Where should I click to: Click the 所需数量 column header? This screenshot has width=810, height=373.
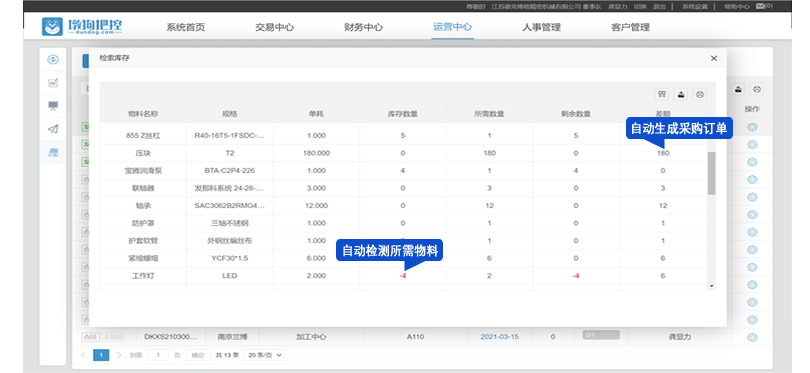489,114
